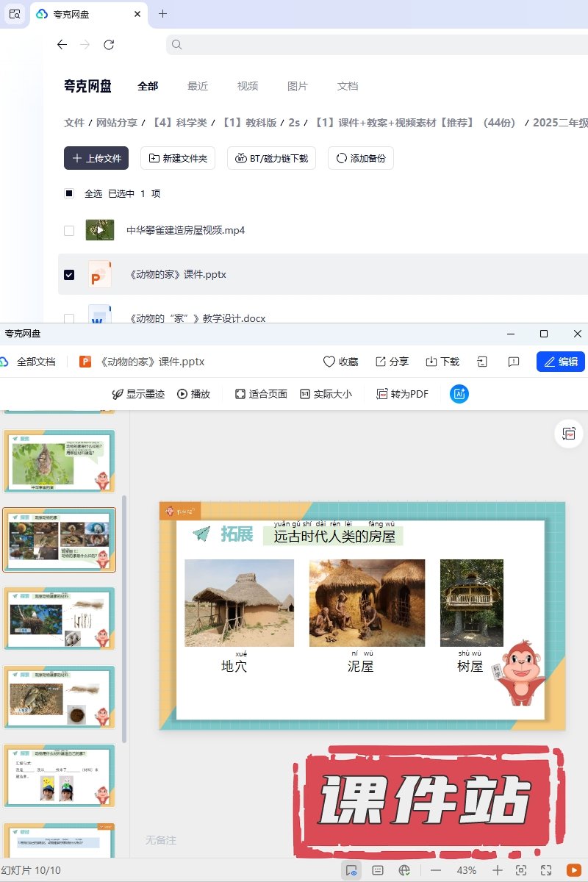Click the orange slideshow play icon in status bar
This screenshot has width=588, height=882.
pyautogui.click(x=573, y=870)
